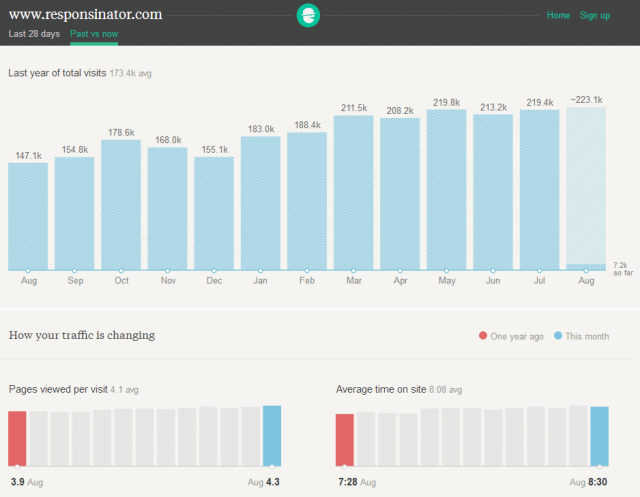The height and width of the screenshot is (497, 640).
Task: Click the 7:28 Aug value
Action: [357, 482]
